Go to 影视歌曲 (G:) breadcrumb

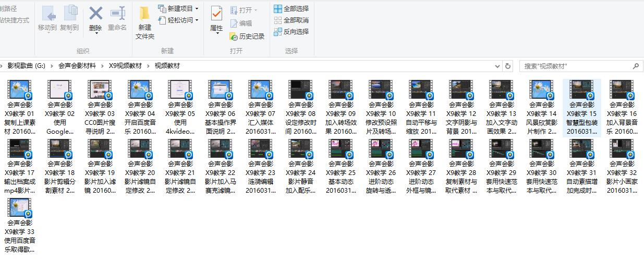point(26,66)
